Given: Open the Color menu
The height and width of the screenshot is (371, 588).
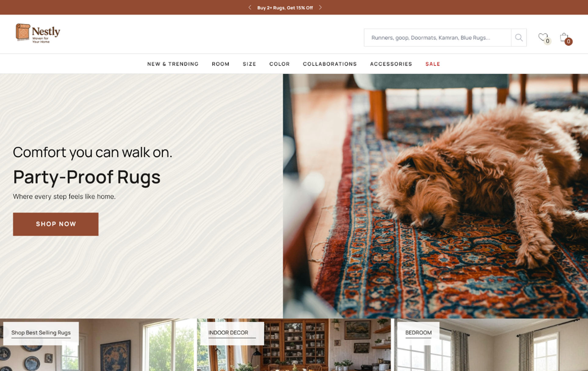Looking at the screenshot, I should point(280,64).
